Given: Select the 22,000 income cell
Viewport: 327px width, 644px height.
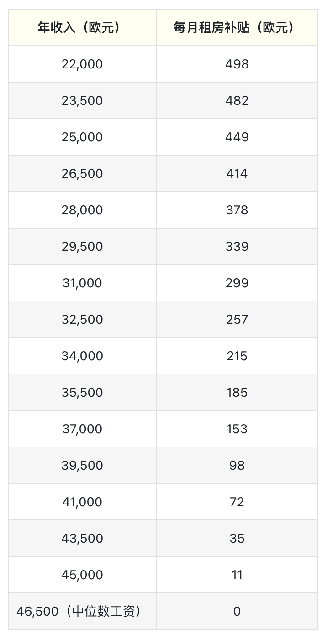Looking at the screenshot, I should [82, 64].
